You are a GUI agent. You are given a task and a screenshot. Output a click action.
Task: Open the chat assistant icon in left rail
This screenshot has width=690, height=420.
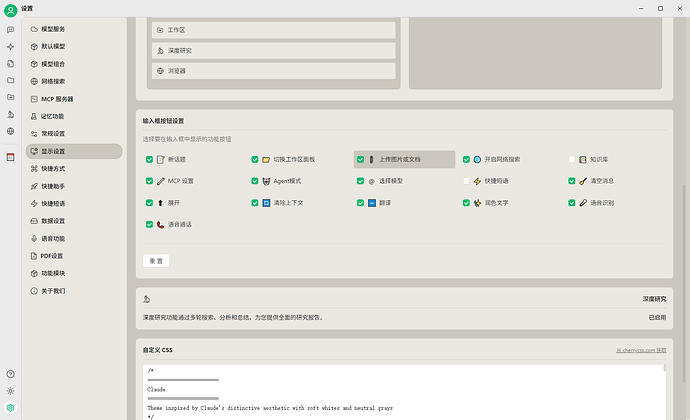(11, 29)
